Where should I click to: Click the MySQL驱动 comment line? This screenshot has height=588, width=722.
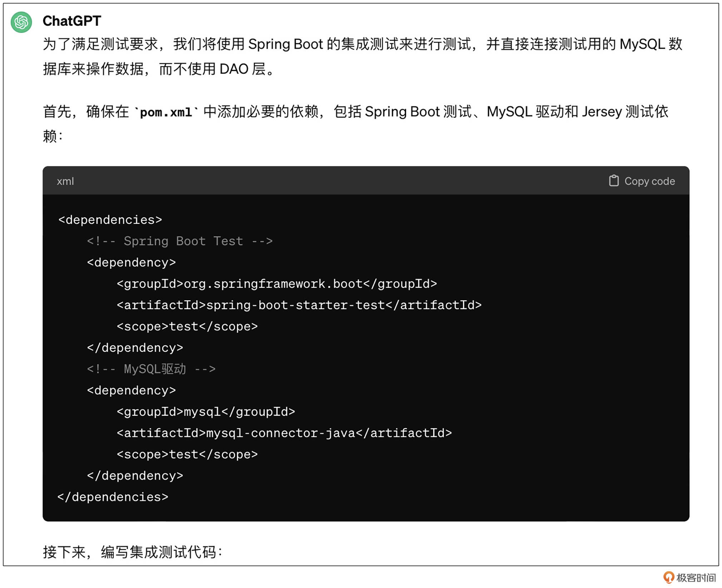point(151,369)
